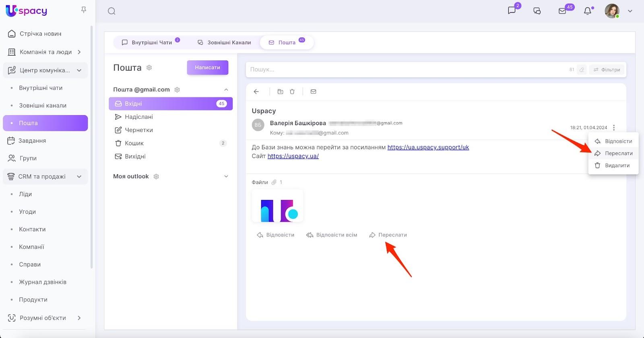Click the Написати compose button

pos(208,68)
